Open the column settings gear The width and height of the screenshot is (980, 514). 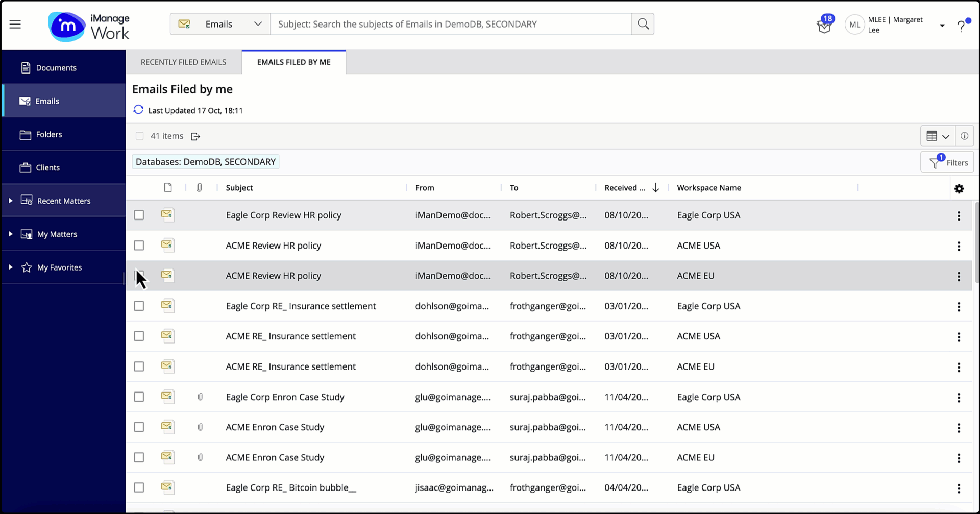coord(959,189)
